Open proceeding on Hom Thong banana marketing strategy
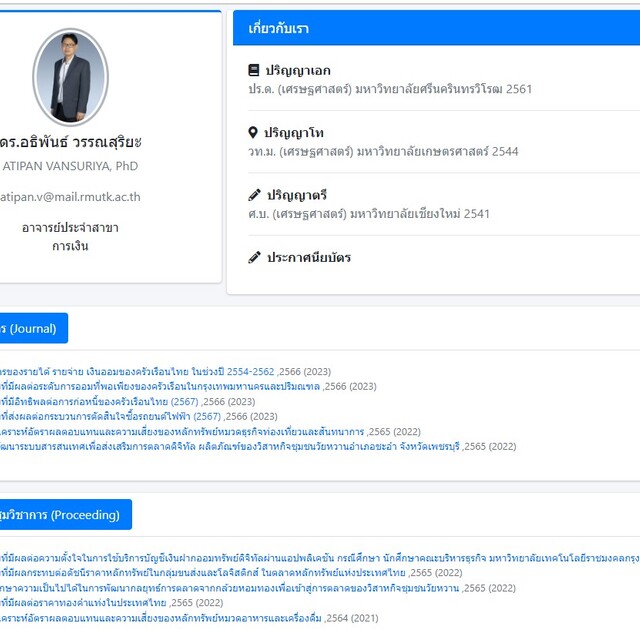The image size is (640, 640). (x=230, y=588)
